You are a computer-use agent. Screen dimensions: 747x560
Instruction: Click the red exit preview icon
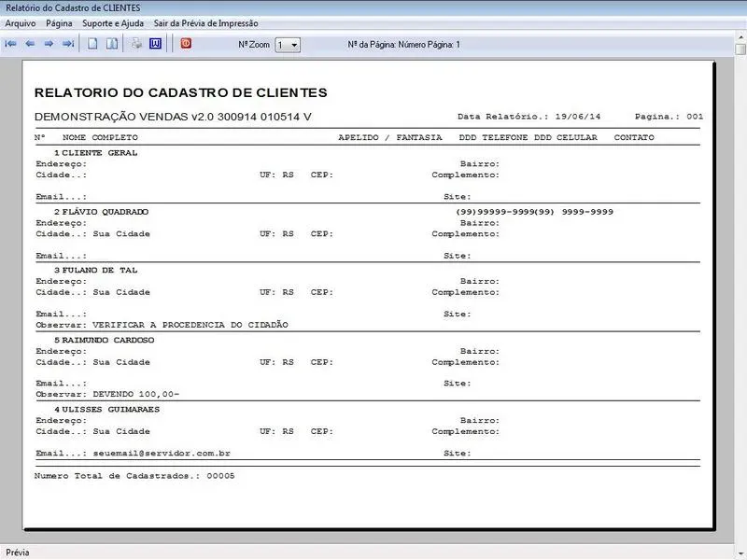click(x=186, y=43)
